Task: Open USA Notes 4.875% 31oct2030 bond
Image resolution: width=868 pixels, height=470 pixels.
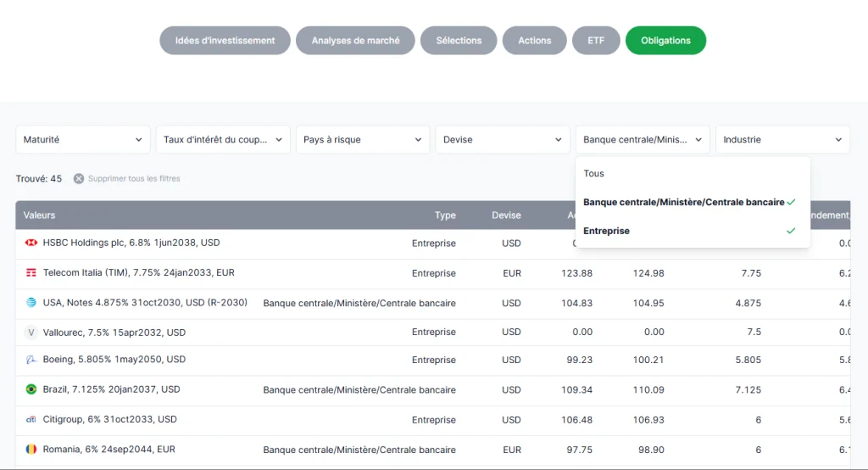Action: pos(145,303)
